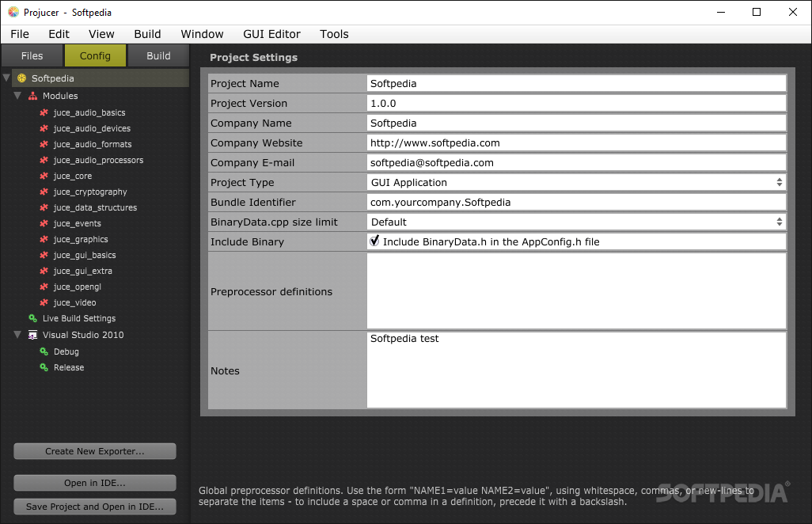The width and height of the screenshot is (812, 524).
Task: Click the juce_audio_devices module icon
Action: click(44, 128)
